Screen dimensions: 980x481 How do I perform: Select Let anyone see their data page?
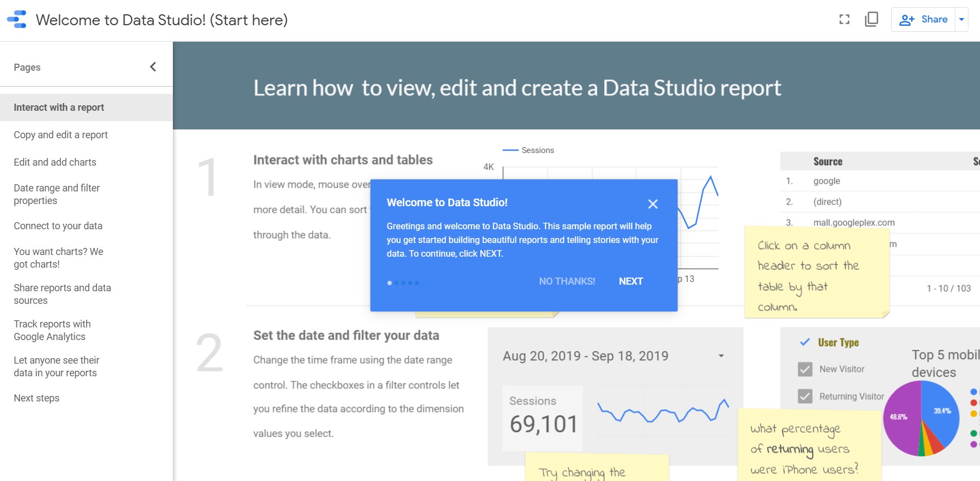[86, 366]
